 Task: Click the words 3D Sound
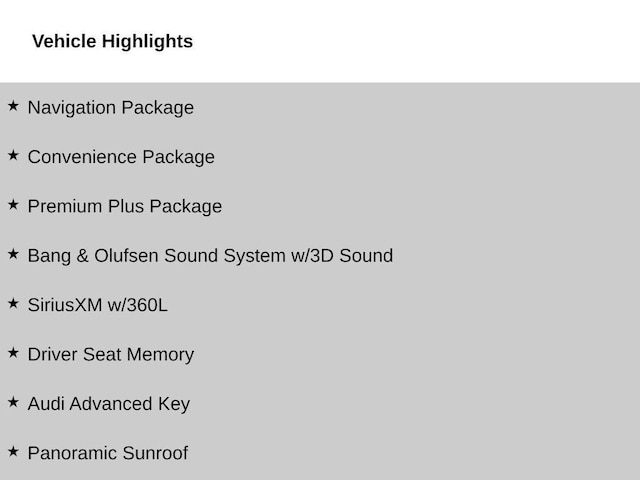[x=351, y=256]
